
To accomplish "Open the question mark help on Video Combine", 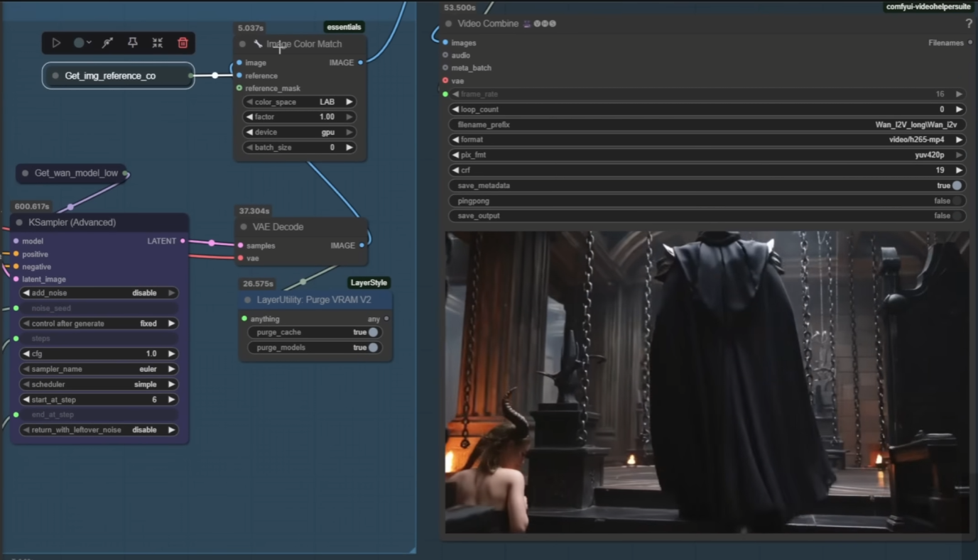I will tap(969, 23).
